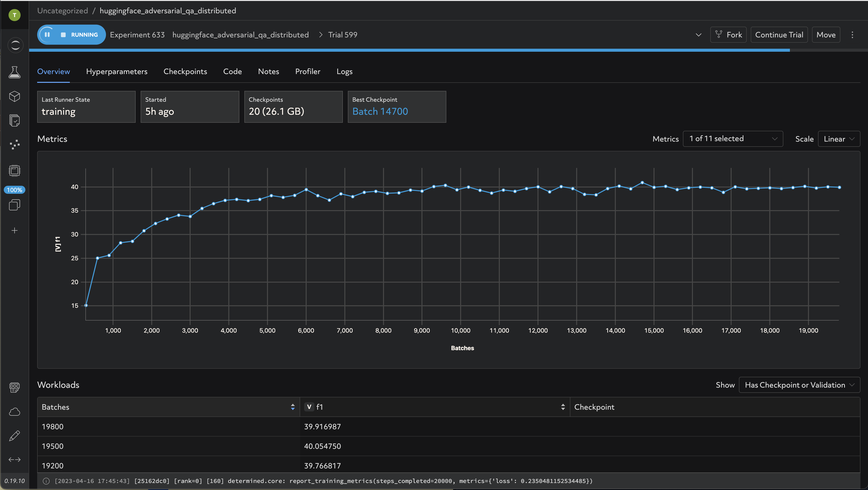The width and height of the screenshot is (868, 490).
Task: Click the cloud icon in sidebar
Action: coord(15,411)
